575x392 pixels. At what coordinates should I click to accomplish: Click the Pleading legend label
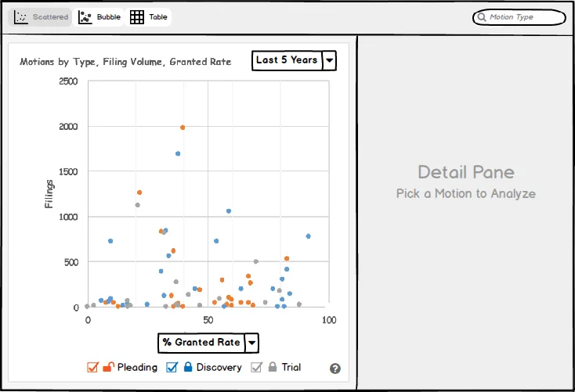click(x=137, y=367)
